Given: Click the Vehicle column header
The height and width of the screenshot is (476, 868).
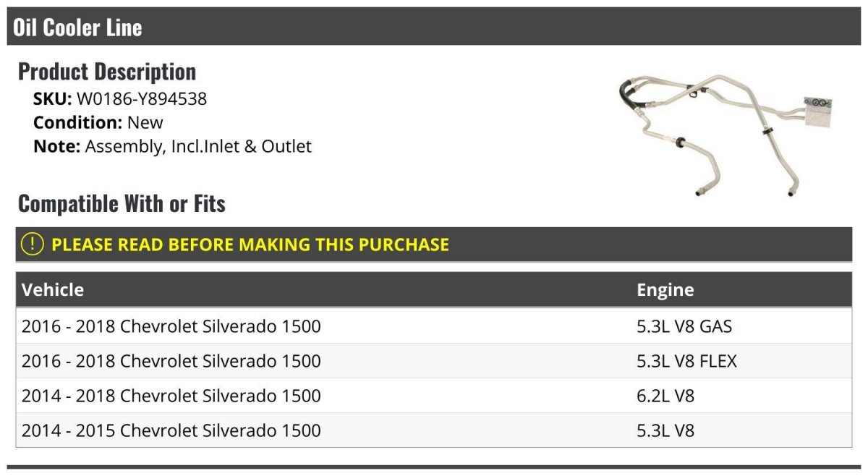Looking at the screenshot, I should point(53,290).
